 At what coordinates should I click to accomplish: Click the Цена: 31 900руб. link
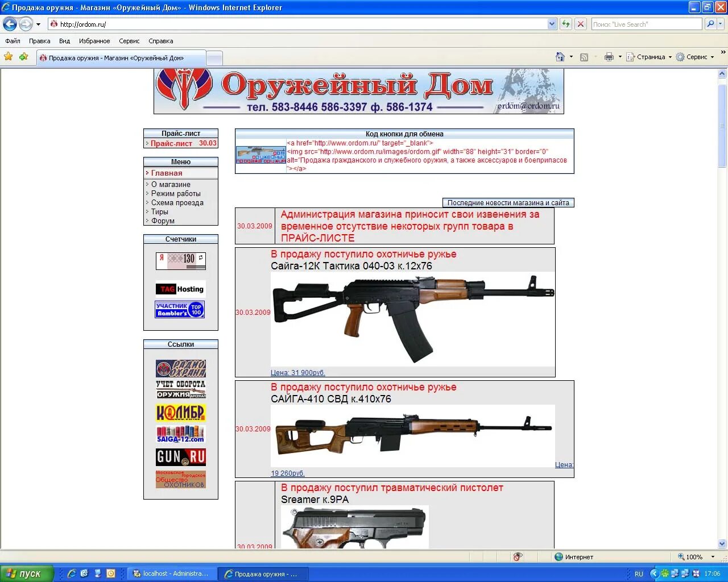point(298,373)
